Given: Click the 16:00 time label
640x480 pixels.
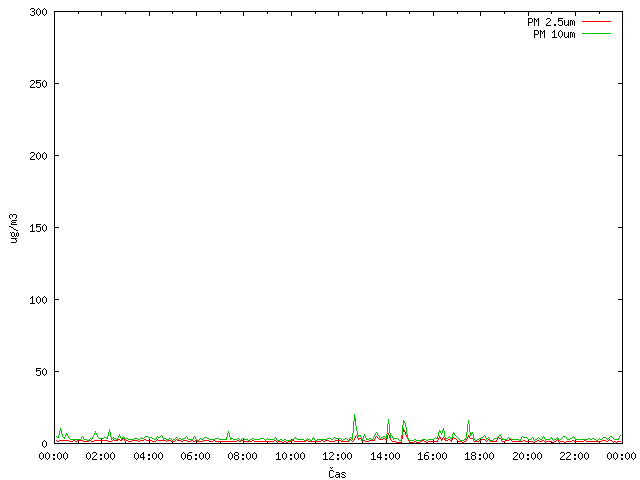Looking at the screenshot, I should tap(432, 456).
